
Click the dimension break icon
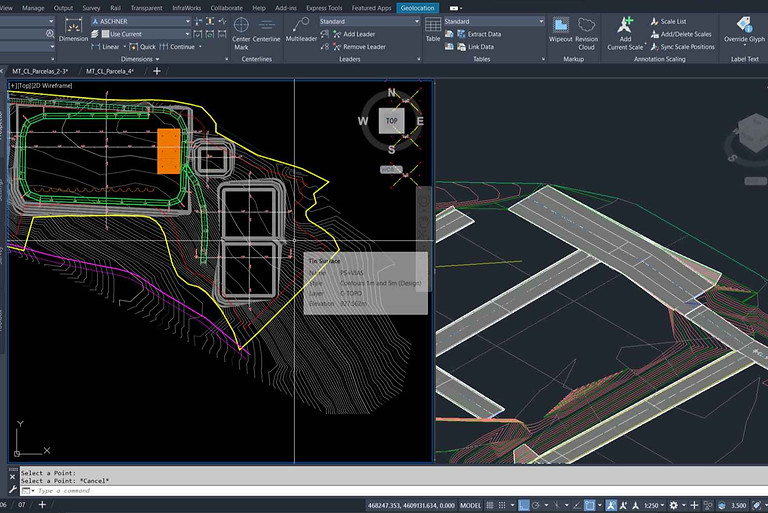[x=198, y=21]
